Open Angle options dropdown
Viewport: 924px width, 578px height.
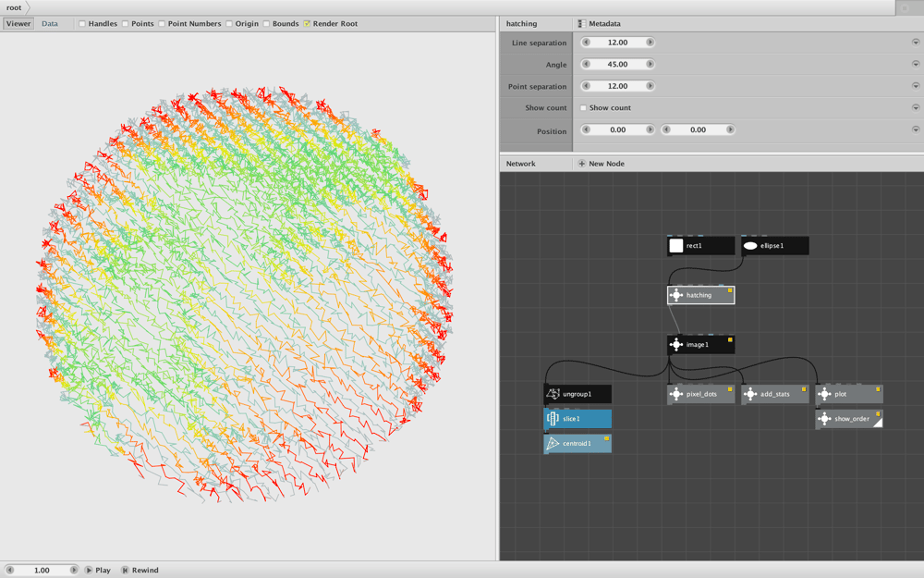[916, 65]
